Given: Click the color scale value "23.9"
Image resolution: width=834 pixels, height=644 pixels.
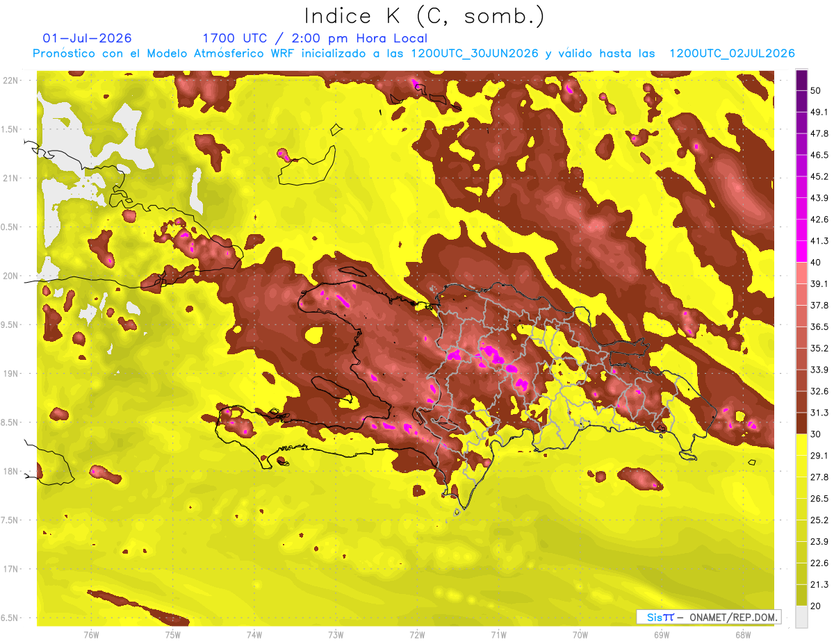Looking at the screenshot, I should coord(819,542).
